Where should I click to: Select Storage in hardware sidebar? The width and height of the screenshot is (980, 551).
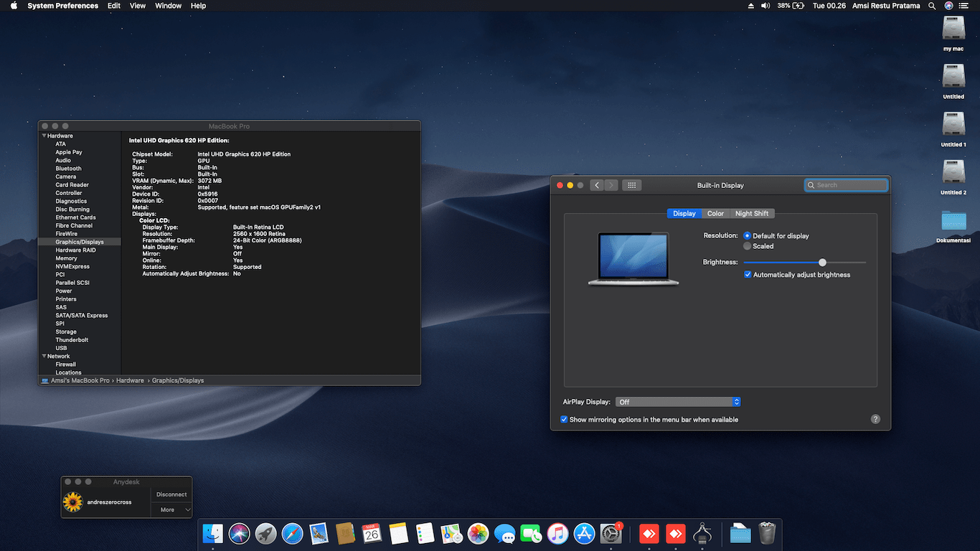66,332
